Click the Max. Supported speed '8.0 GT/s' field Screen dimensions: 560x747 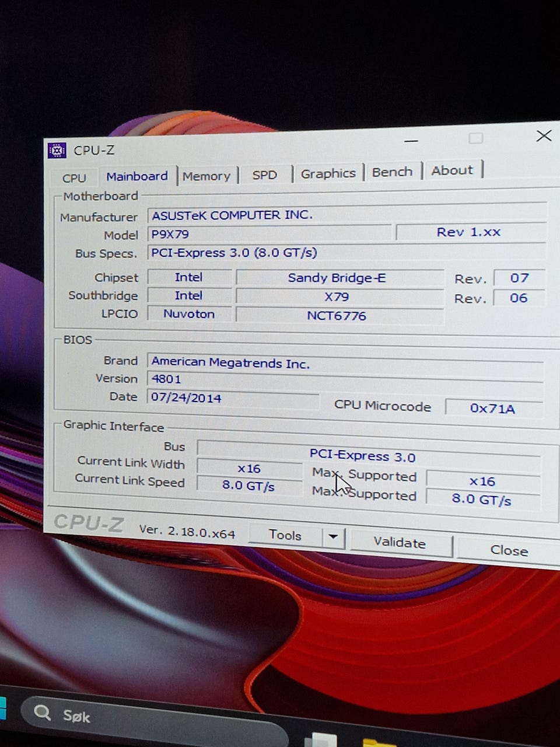click(x=482, y=500)
